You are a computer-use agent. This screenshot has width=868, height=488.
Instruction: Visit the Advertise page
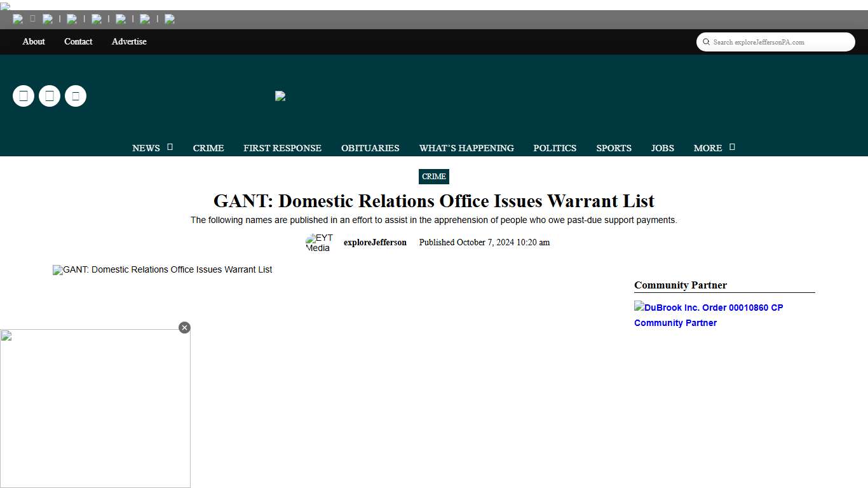point(128,41)
